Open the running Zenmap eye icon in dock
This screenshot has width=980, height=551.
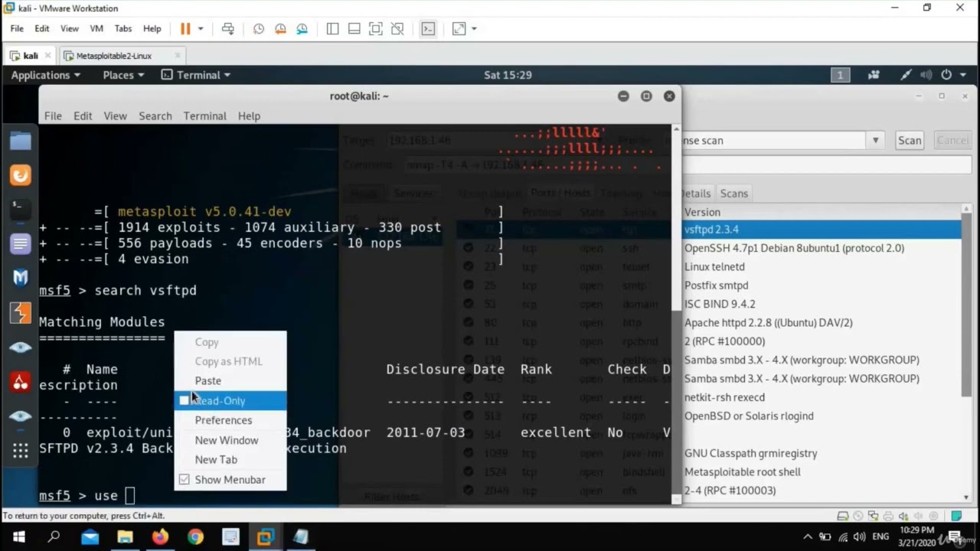pos(21,416)
